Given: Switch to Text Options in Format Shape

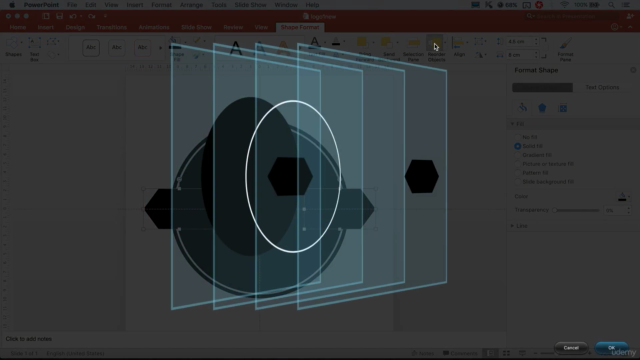Looking at the screenshot, I should [x=602, y=87].
